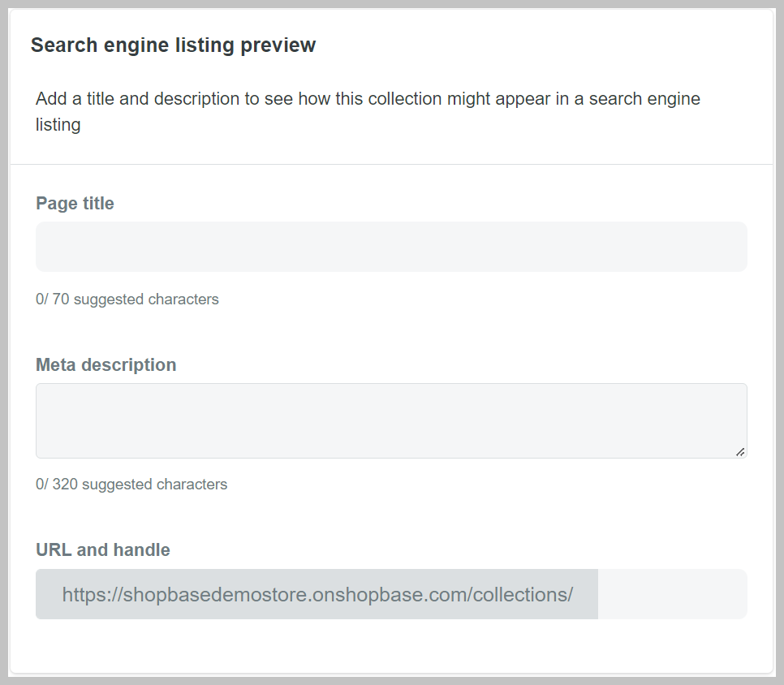This screenshot has height=685, width=784.
Task: Click "https://" at start of URL prefix
Action: pos(91,595)
